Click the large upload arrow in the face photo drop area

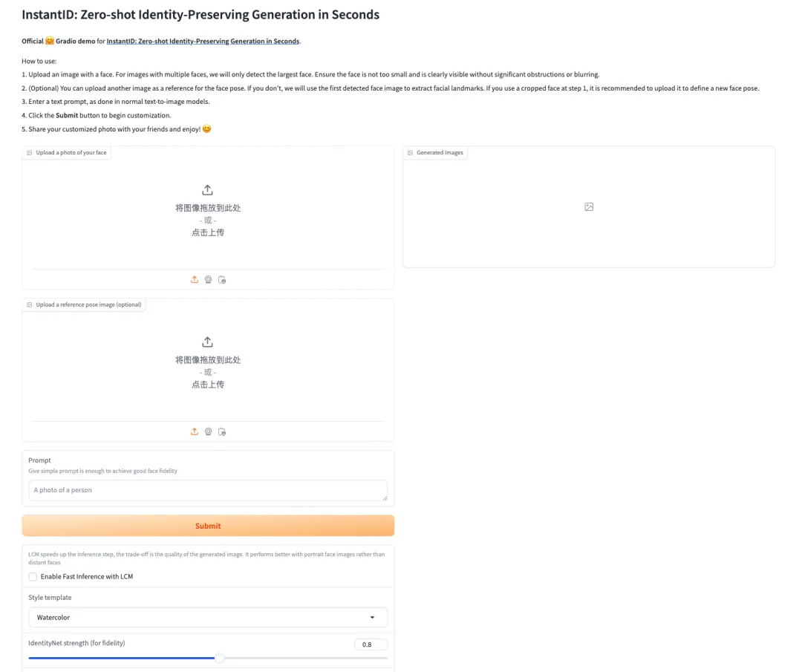[207, 190]
